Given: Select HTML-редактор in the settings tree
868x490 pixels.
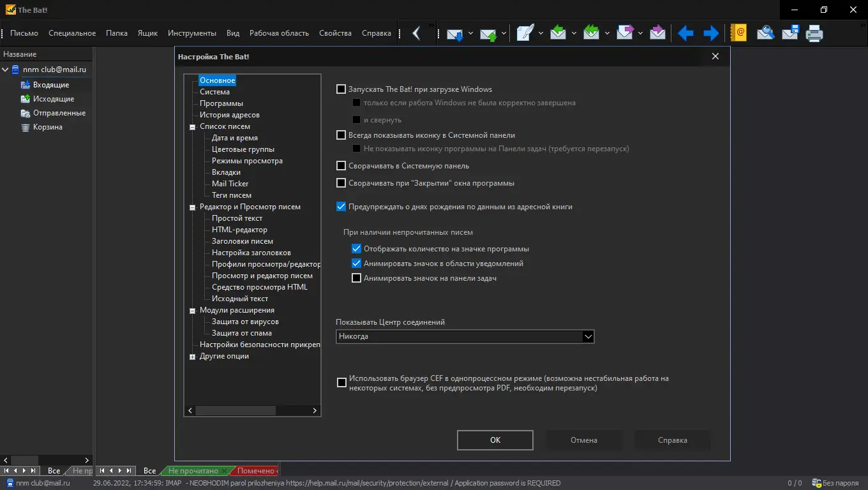Looking at the screenshot, I should (x=239, y=230).
